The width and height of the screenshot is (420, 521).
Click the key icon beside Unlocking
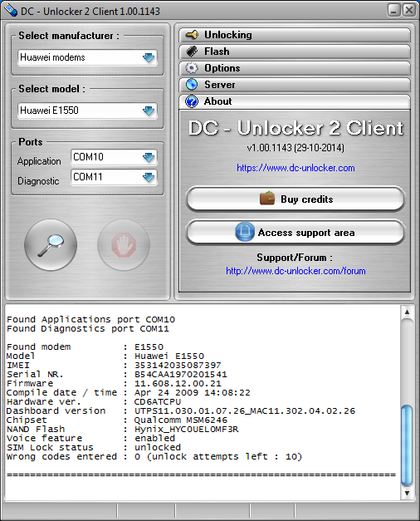click(192, 35)
